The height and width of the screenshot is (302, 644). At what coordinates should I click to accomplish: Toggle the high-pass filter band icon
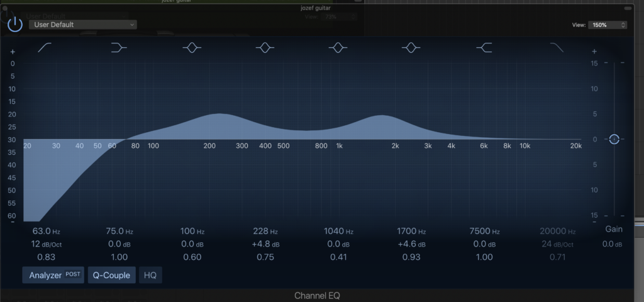(x=45, y=48)
